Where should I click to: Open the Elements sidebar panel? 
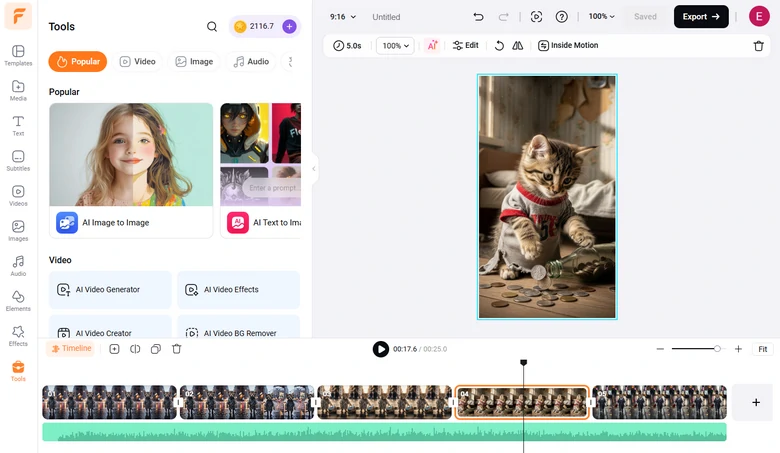point(18,300)
